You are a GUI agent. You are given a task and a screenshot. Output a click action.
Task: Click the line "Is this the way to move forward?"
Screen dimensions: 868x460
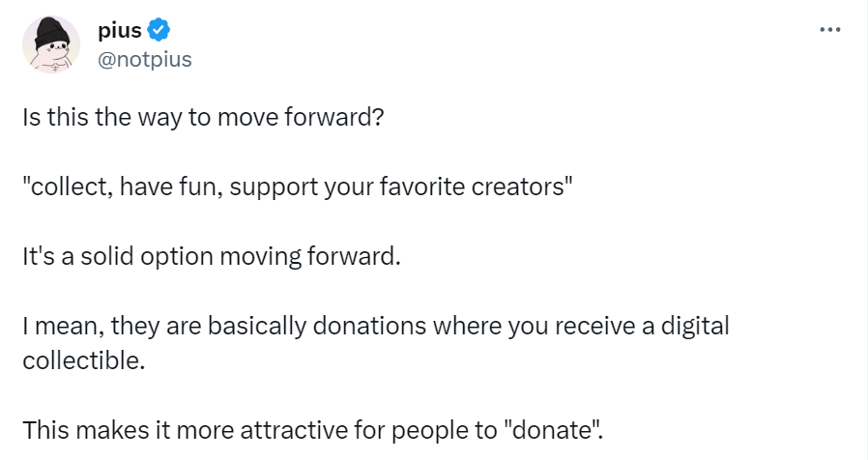tap(205, 121)
